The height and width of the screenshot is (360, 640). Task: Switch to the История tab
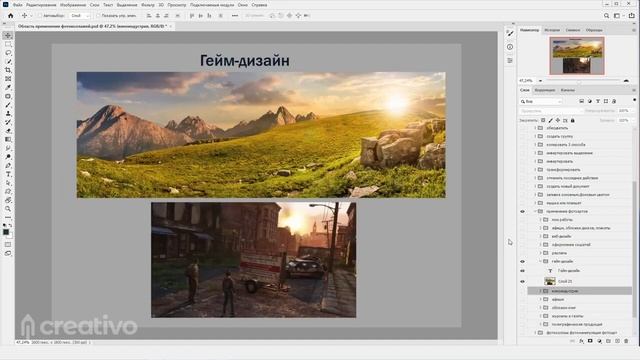552,30
